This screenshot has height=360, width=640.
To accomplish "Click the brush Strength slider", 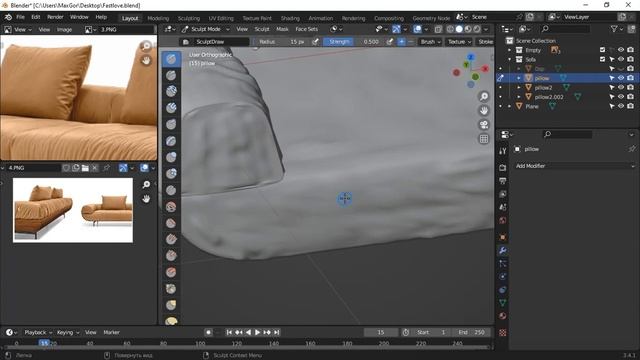I will tap(354, 42).
